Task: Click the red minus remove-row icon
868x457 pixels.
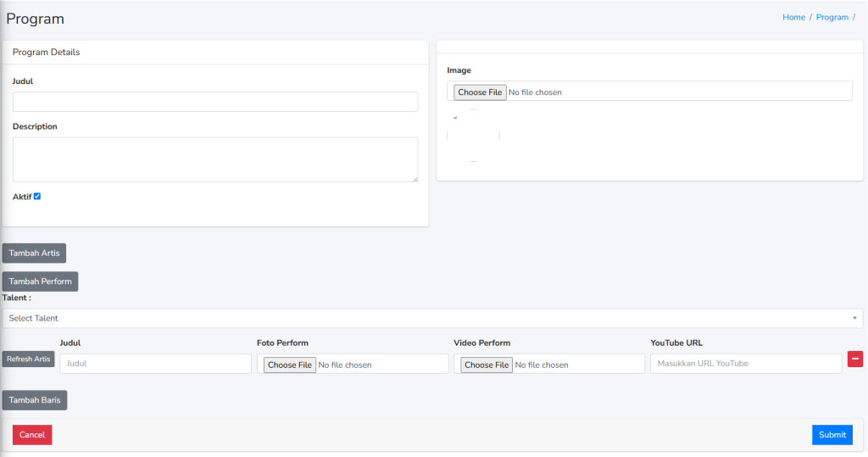Action: pyautogui.click(x=855, y=359)
